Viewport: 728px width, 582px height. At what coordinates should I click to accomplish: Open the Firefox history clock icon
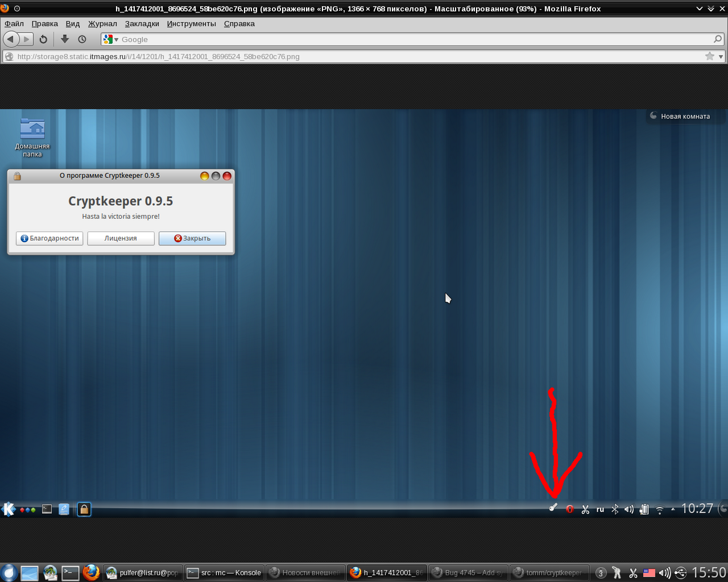82,39
